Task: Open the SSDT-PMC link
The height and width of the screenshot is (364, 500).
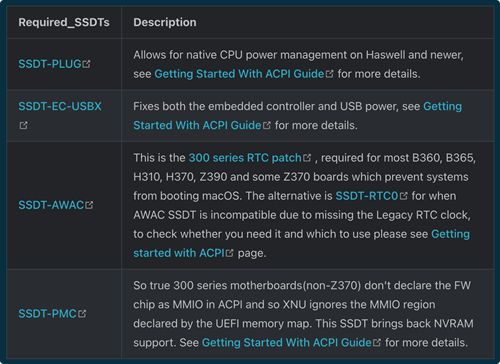Action: (x=47, y=314)
